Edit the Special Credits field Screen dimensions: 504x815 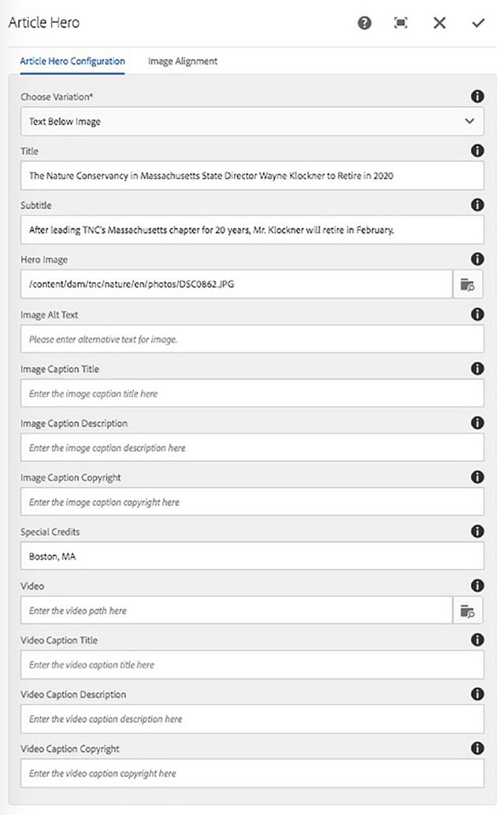(x=252, y=556)
